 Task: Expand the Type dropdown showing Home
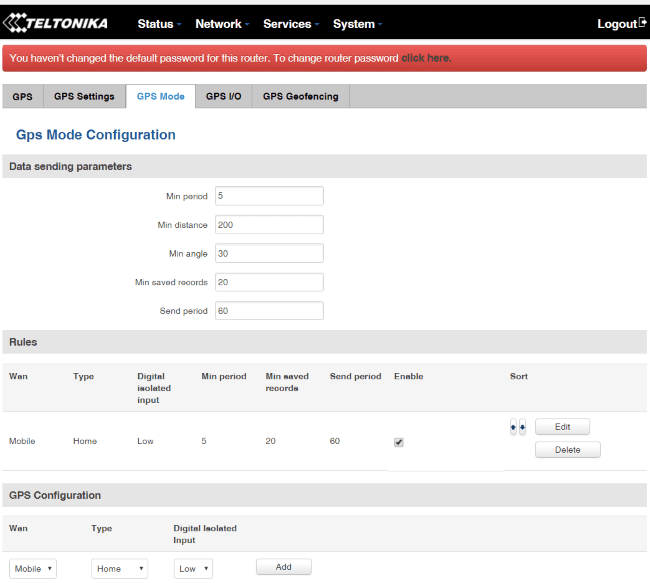[x=120, y=568]
